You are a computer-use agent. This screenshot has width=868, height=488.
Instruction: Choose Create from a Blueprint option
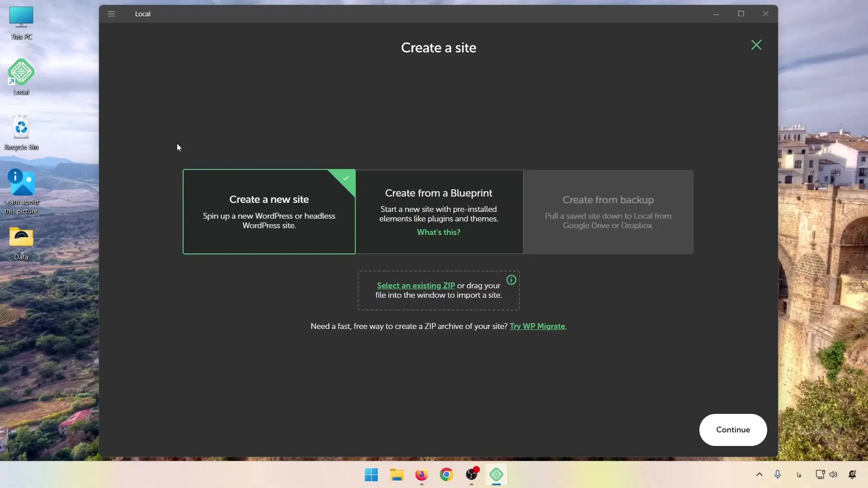[x=439, y=211]
